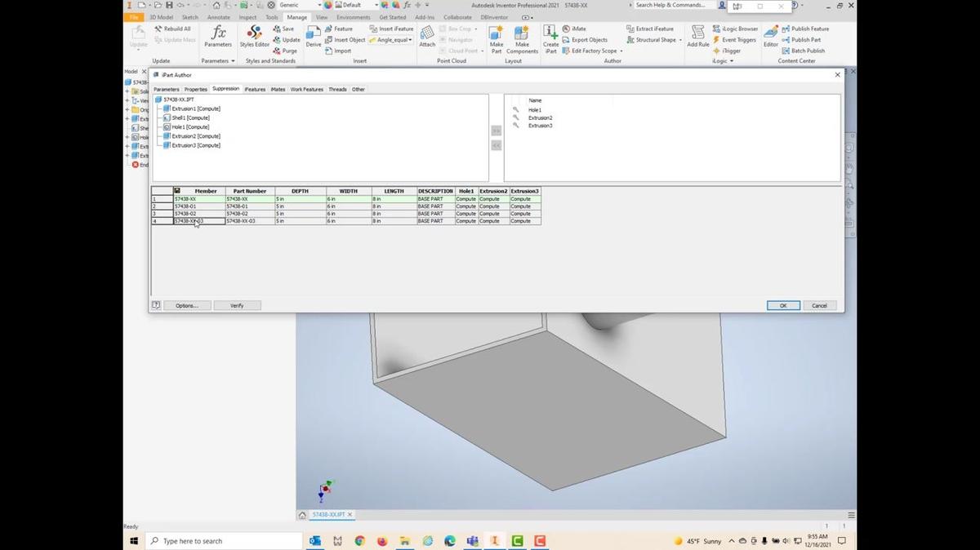
Task: Click the help icon in iPart Author
Action: pos(156,305)
